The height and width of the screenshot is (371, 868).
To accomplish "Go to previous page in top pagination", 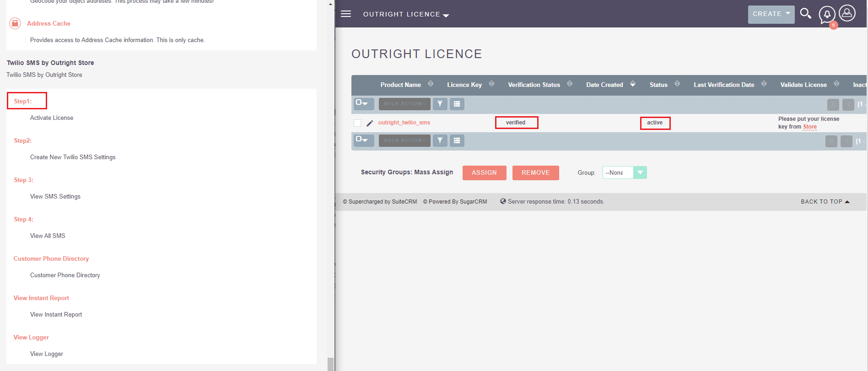I will 848,104.
